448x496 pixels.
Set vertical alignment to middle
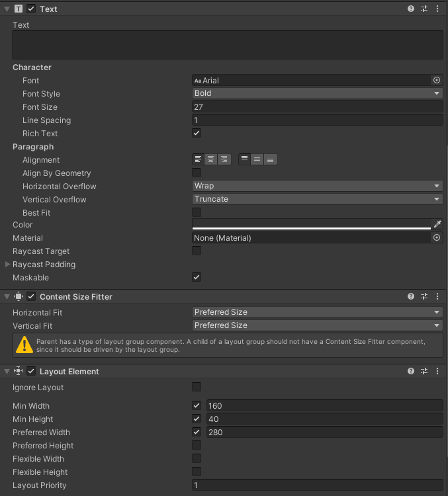click(257, 159)
